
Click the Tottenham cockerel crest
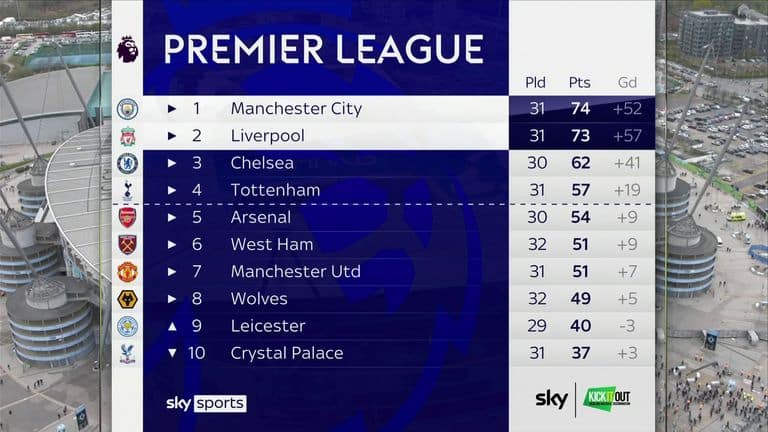click(127, 190)
